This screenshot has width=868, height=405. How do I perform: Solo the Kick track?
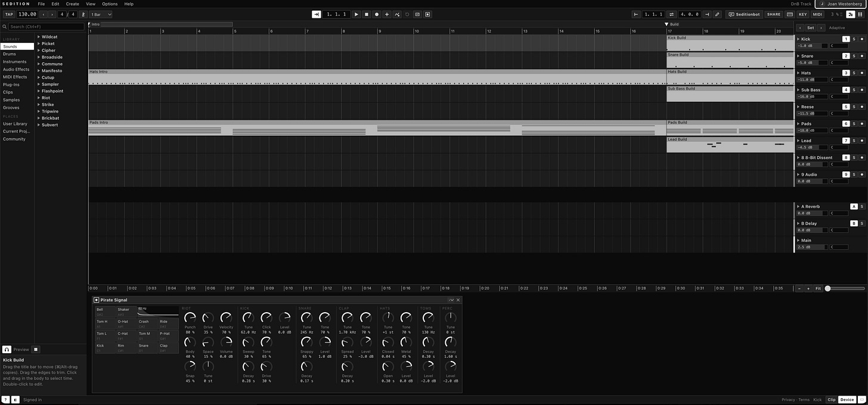pyautogui.click(x=854, y=39)
